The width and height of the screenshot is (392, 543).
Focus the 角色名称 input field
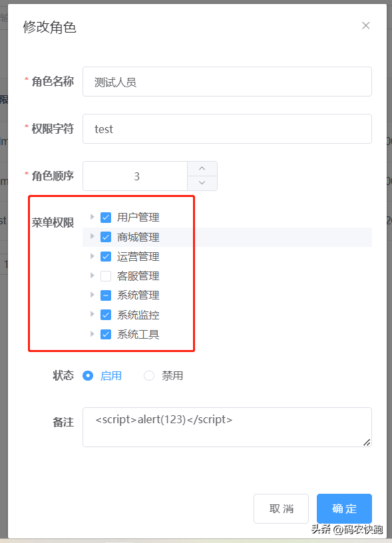227,82
